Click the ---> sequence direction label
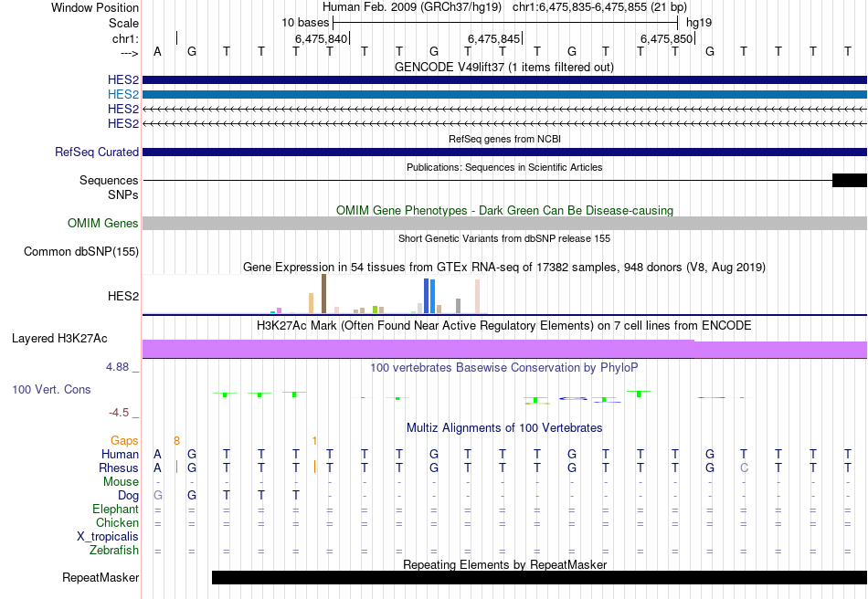The width and height of the screenshot is (868, 599). 129,53
